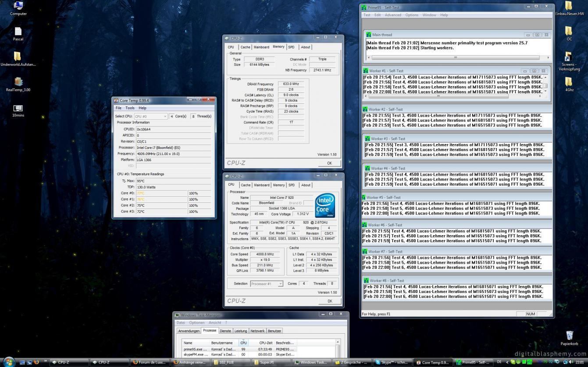This screenshot has height=367, width=588.
Task: Open the Options menu in Prime95
Action: point(412,15)
